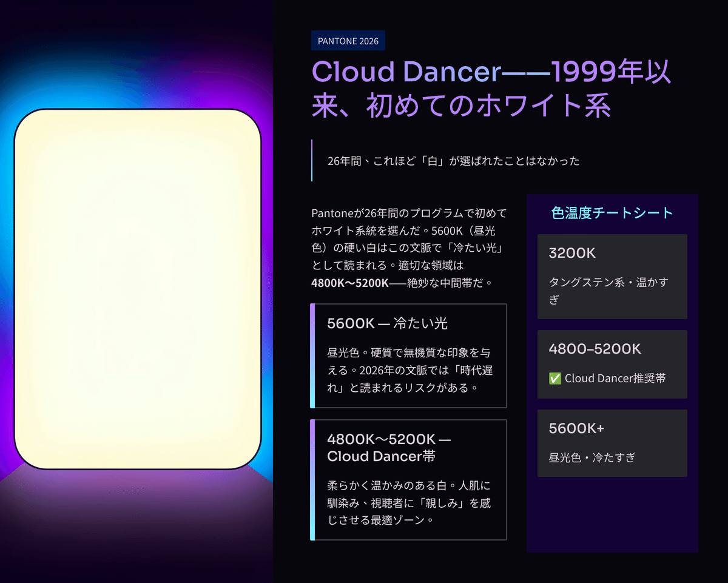Open the '5600K — 冷たい光' card
Screen dimensions: 728x583
tap(408, 356)
